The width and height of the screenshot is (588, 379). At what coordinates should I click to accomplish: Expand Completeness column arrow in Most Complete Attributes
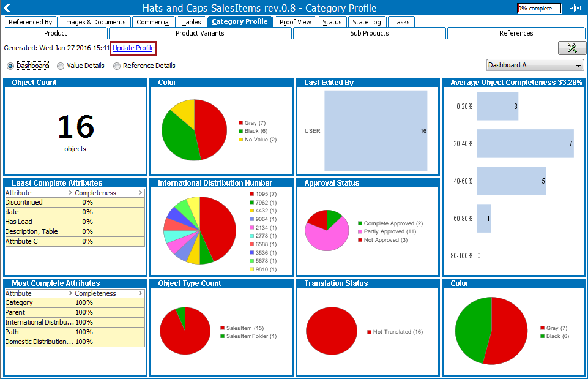[140, 293]
